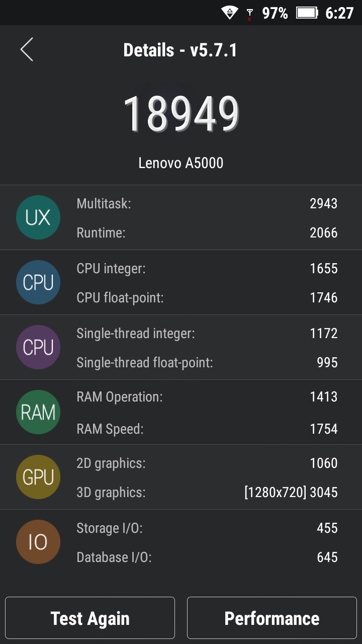Tap the Single-thread integer row
362x644 pixels.
click(x=206, y=333)
